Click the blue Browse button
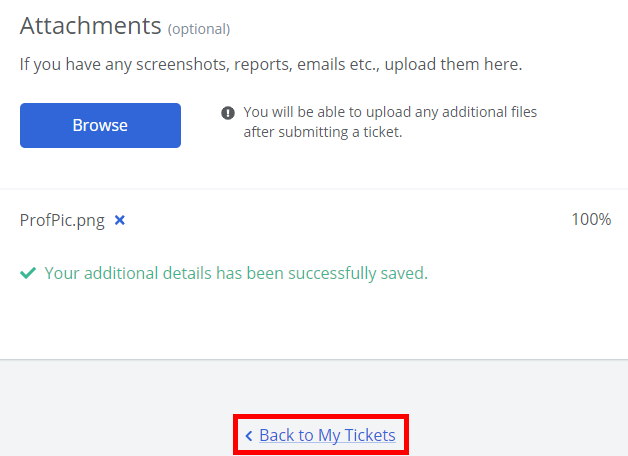Screen dimensions: 628x456 tap(100, 125)
